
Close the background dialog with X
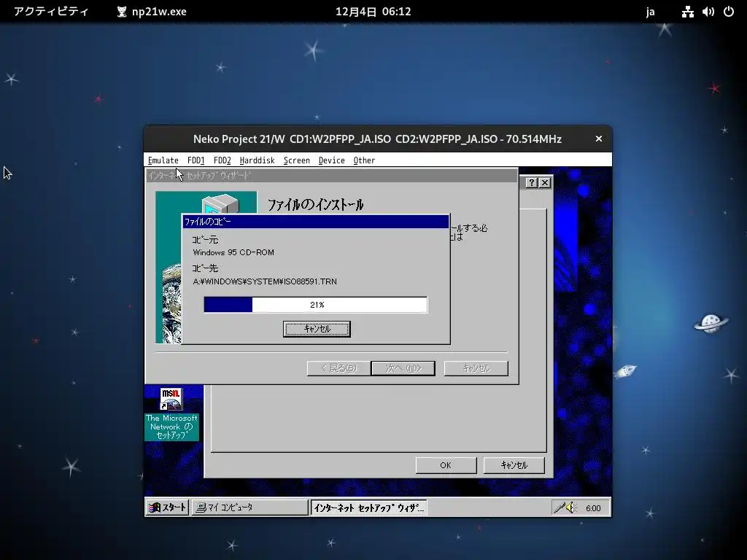coord(545,183)
